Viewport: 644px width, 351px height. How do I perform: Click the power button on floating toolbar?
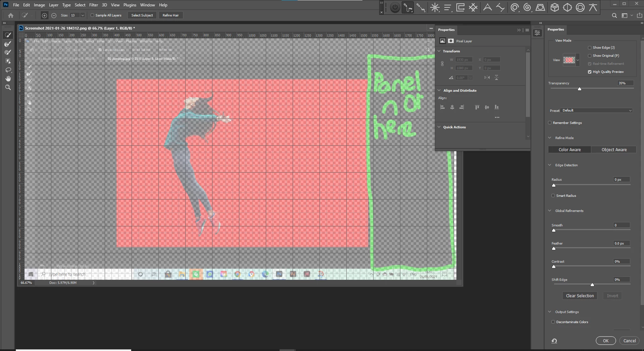pos(395,7)
